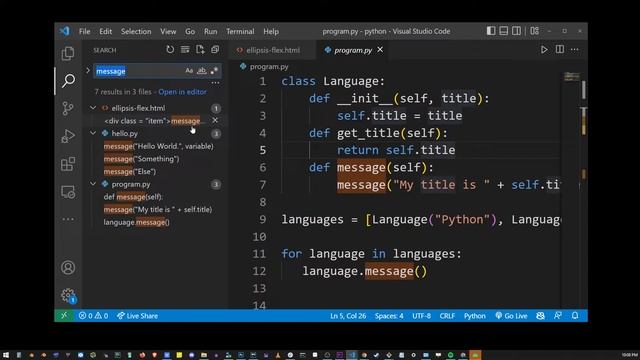
Task: Toggle secondary side bar layout
Action: click(516, 31)
